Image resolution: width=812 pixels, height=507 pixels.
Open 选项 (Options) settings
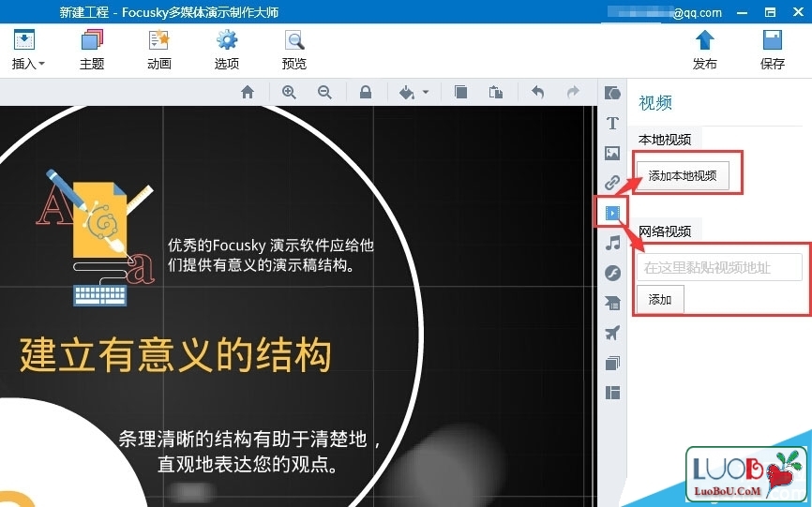[x=227, y=50]
